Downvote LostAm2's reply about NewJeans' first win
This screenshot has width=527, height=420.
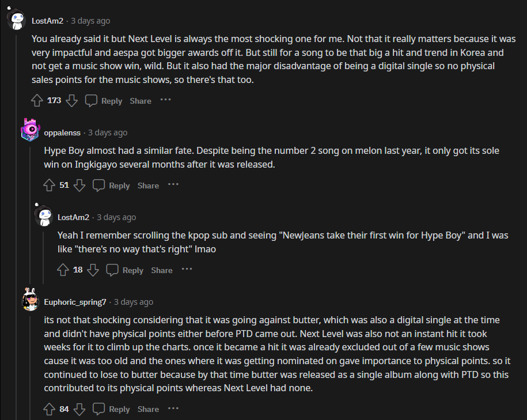pos(93,270)
